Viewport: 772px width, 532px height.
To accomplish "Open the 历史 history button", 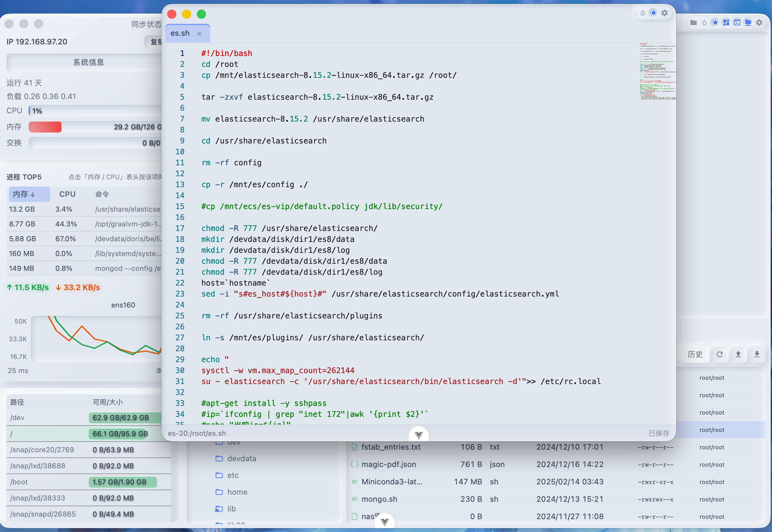I will tap(695, 354).
